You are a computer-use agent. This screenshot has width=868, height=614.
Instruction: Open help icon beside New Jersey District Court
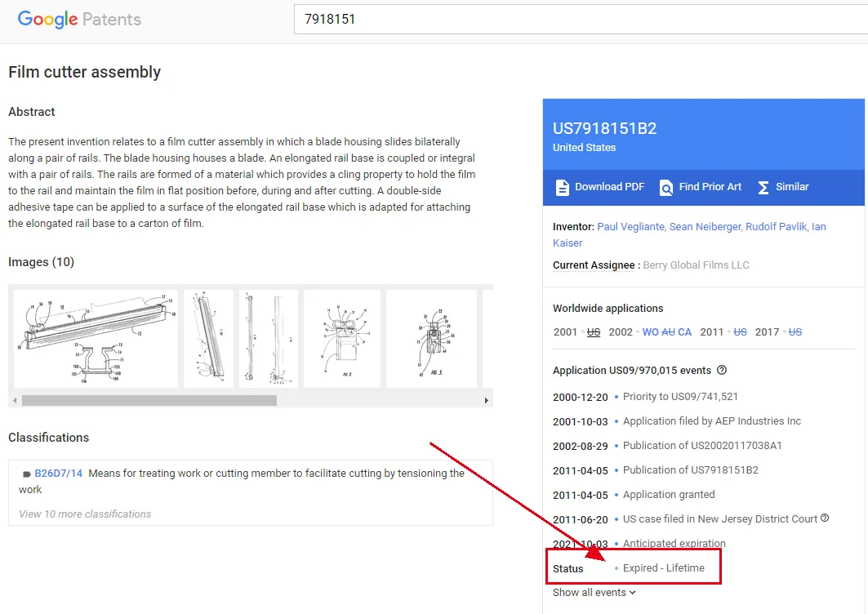coord(825,518)
